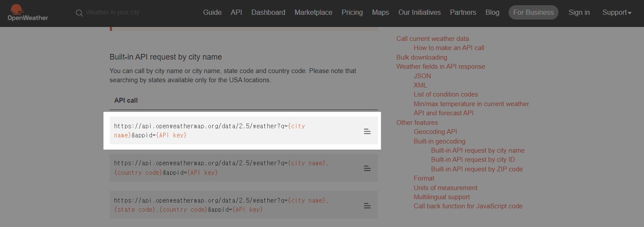Jump to 'Call current weather data' section

[x=432, y=39]
